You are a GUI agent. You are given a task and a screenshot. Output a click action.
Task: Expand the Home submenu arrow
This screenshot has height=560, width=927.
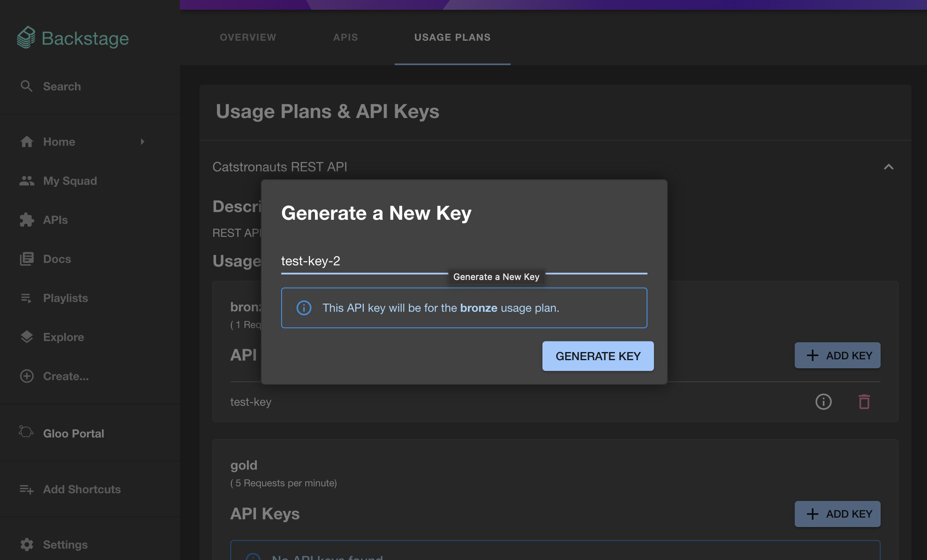tap(142, 142)
